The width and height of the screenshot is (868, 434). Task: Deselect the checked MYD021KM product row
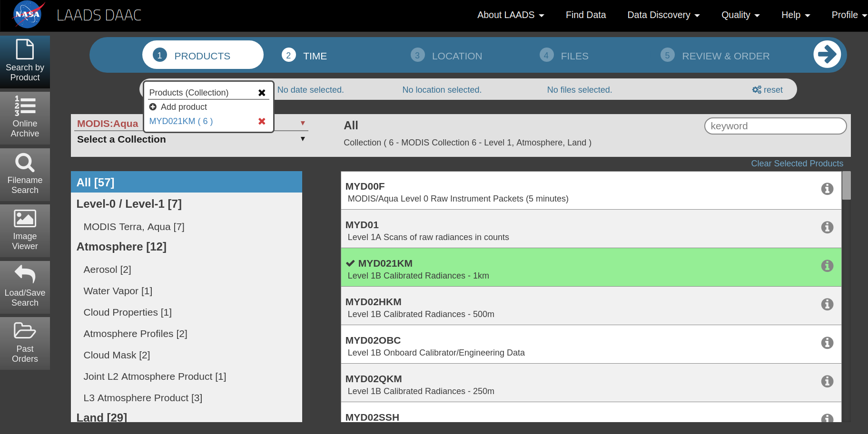point(591,268)
